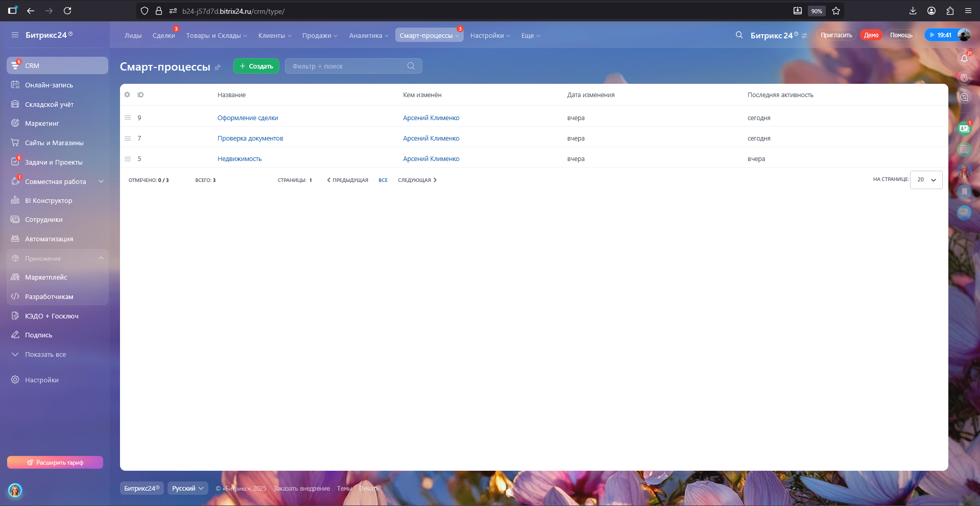Reload the browser page
Screen dimensions: 980x506
point(67,11)
